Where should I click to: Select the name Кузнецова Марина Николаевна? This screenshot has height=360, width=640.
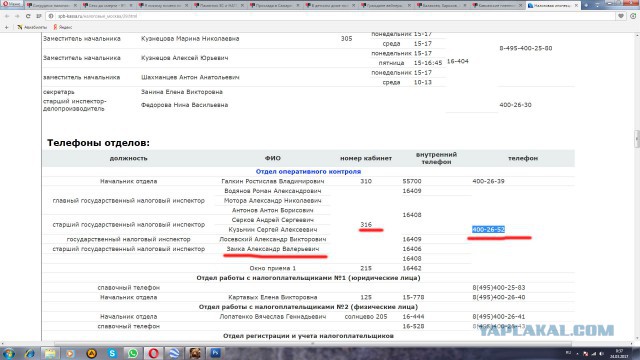click(190, 38)
